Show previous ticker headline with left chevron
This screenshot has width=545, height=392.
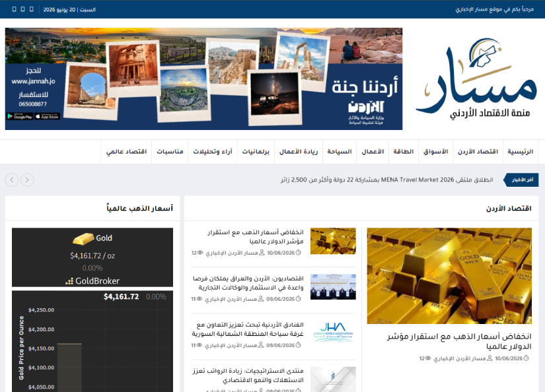(12, 180)
